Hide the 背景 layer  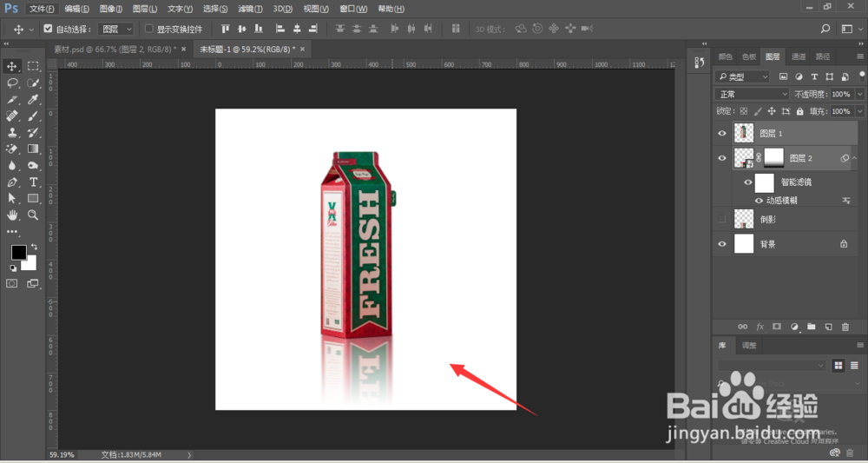click(722, 244)
